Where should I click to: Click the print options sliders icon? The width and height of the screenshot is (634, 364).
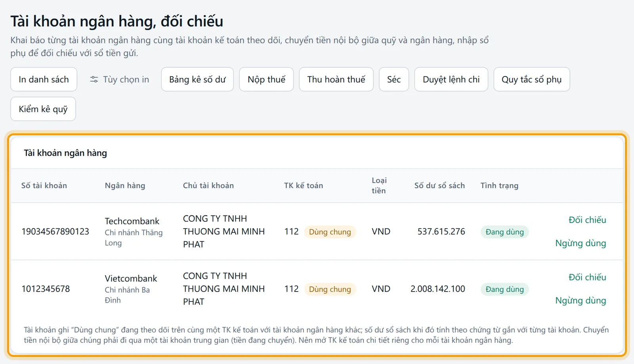click(94, 79)
